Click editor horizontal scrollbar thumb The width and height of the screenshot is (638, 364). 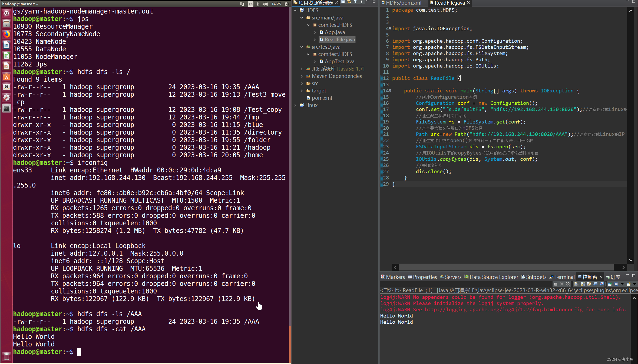(x=506, y=267)
